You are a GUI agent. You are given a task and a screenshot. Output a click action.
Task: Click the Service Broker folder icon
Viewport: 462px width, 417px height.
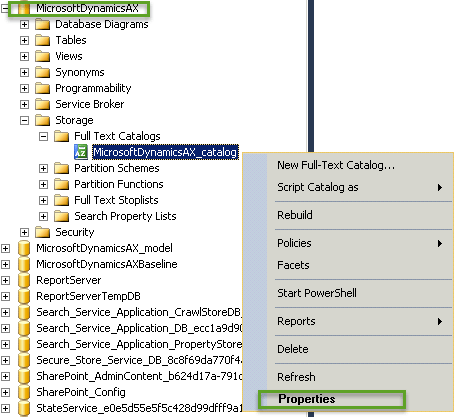pyautogui.click(x=42, y=104)
